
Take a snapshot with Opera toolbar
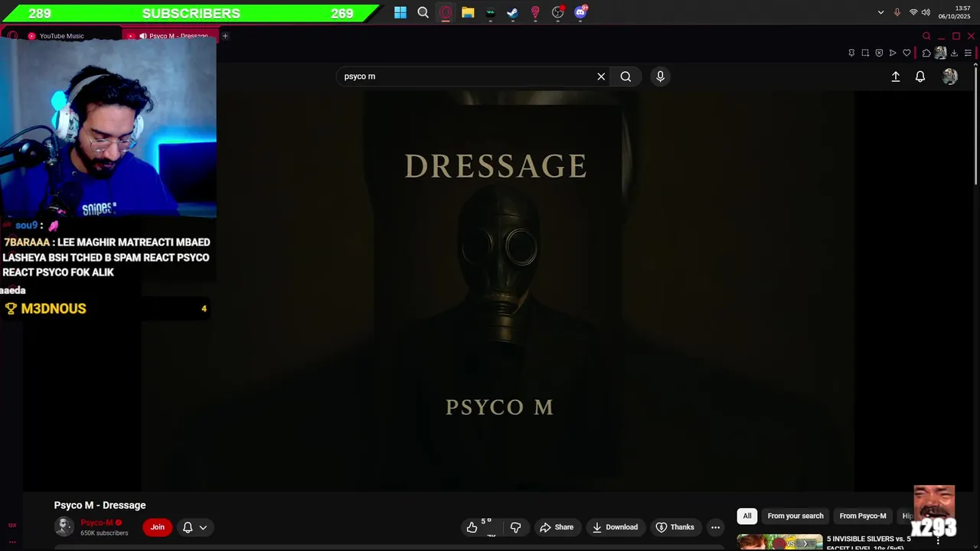click(x=865, y=53)
